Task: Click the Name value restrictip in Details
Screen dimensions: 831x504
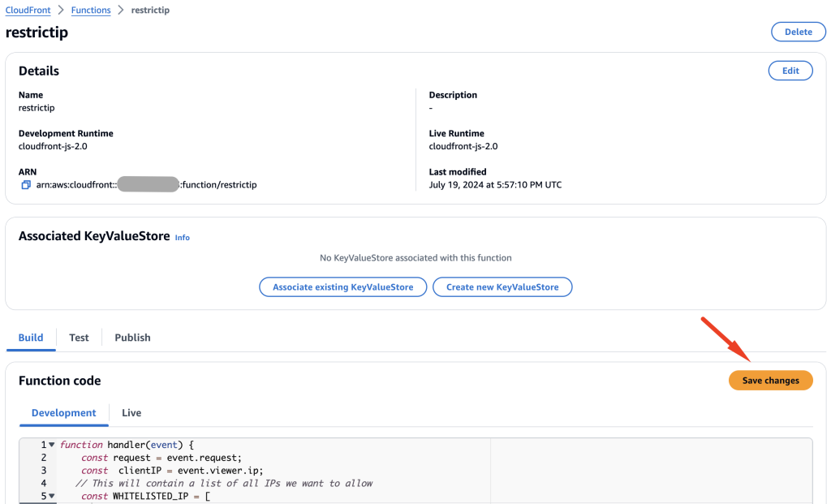Action: 37,108
